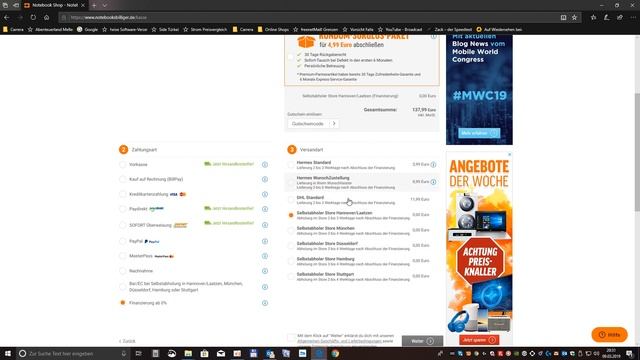
Task: Accept terms checkbox beside Weiter notice
Action: (291, 338)
